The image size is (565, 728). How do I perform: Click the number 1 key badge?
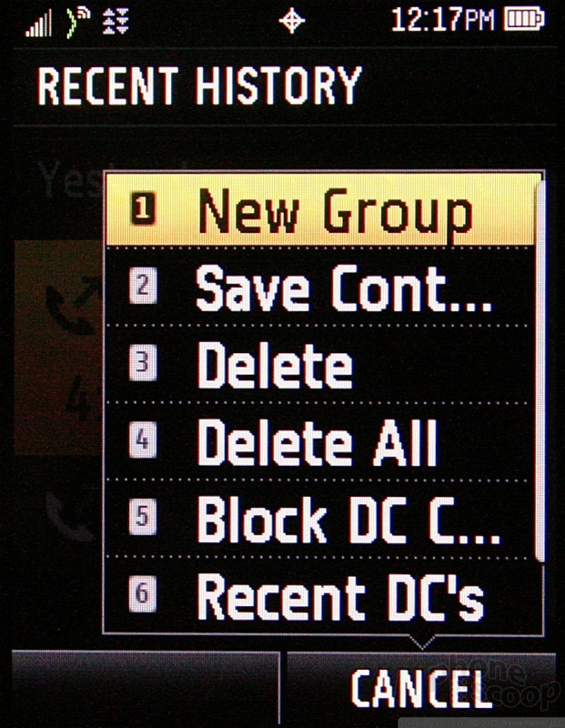(x=143, y=210)
